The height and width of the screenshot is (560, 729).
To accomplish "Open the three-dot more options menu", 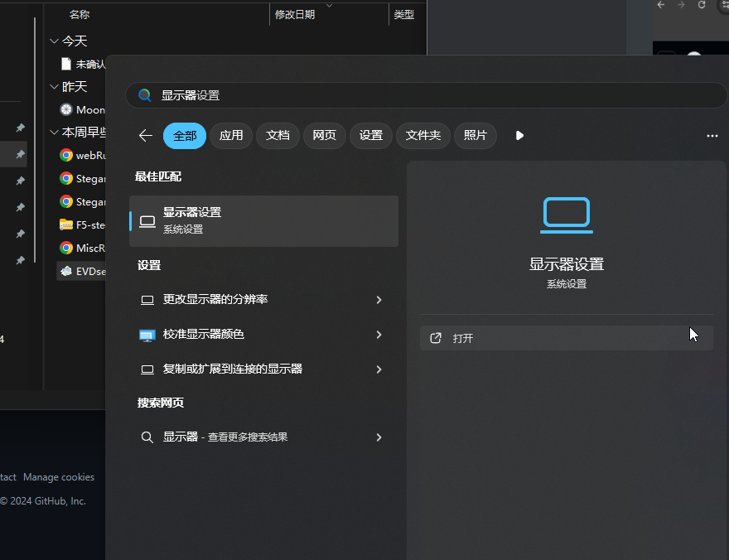I will click(x=712, y=136).
